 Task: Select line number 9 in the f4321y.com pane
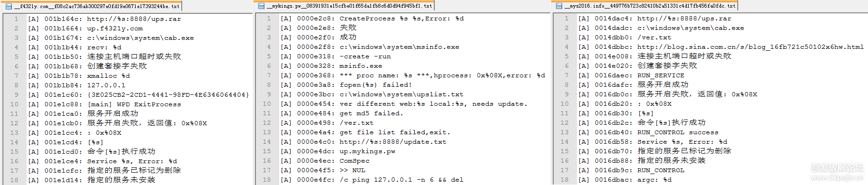pyautogui.click(x=16, y=94)
